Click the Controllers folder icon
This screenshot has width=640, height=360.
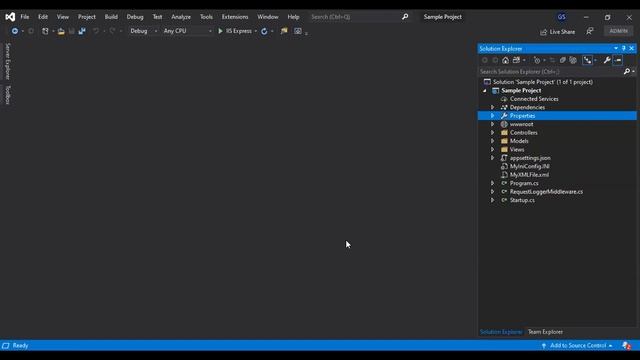pyautogui.click(x=504, y=133)
